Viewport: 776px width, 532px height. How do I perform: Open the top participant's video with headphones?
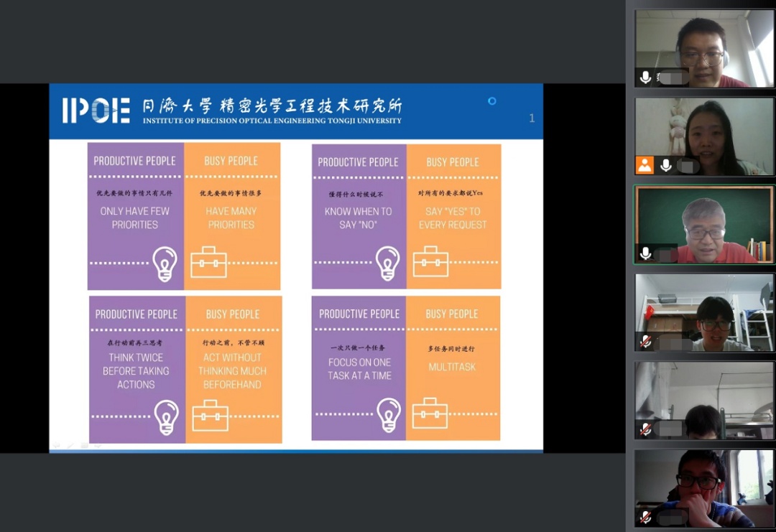click(x=704, y=47)
